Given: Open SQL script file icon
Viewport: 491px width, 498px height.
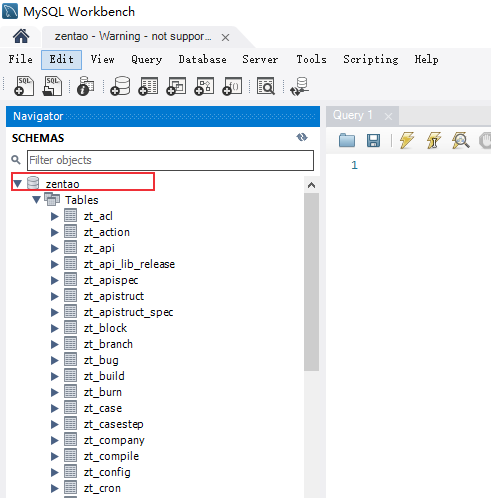Looking at the screenshot, I should [52, 86].
